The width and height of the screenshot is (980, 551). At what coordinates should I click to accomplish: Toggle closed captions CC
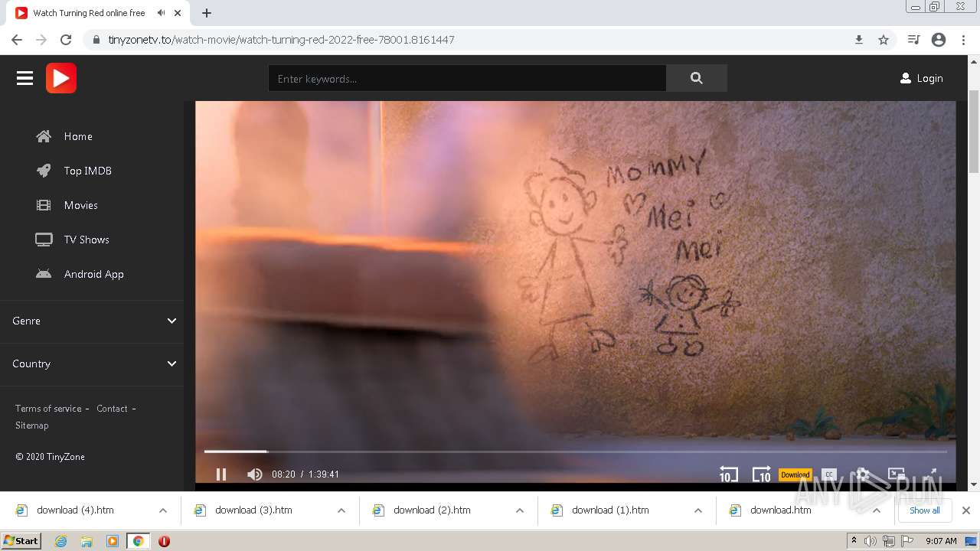[829, 474]
